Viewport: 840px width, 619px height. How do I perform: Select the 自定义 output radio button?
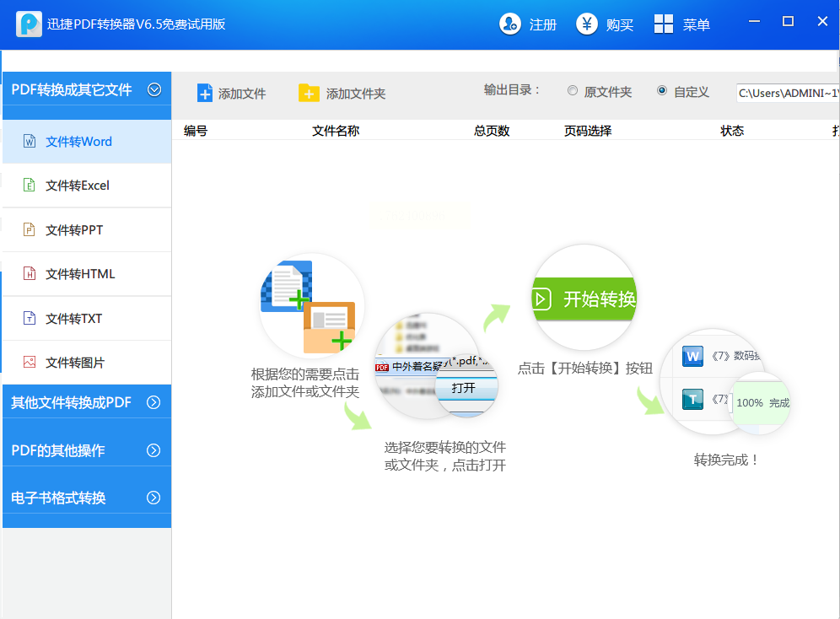tap(662, 91)
